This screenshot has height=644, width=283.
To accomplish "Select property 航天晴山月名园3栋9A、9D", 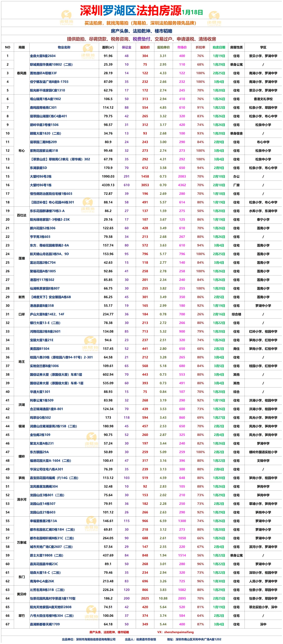I will [49, 254].
